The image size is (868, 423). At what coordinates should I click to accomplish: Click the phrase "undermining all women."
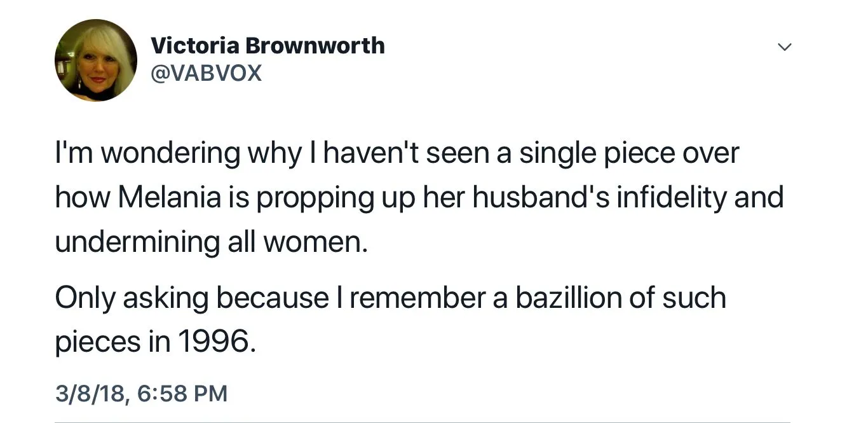[x=212, y=242]
